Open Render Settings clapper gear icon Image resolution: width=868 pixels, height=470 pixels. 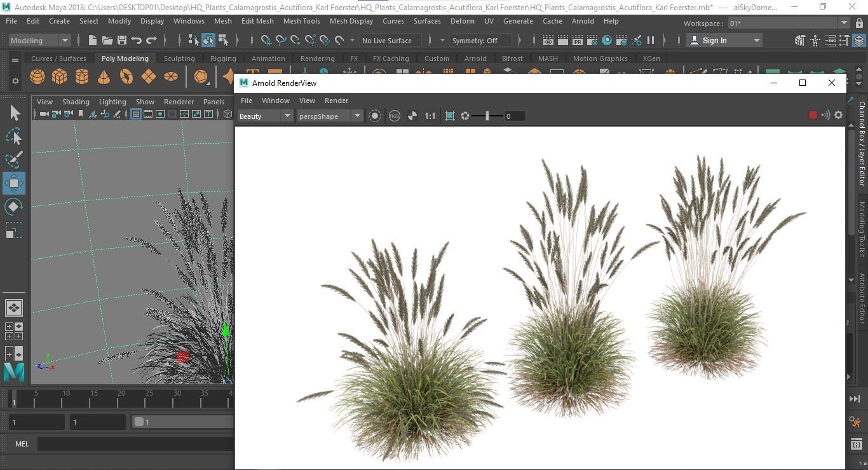592,40
